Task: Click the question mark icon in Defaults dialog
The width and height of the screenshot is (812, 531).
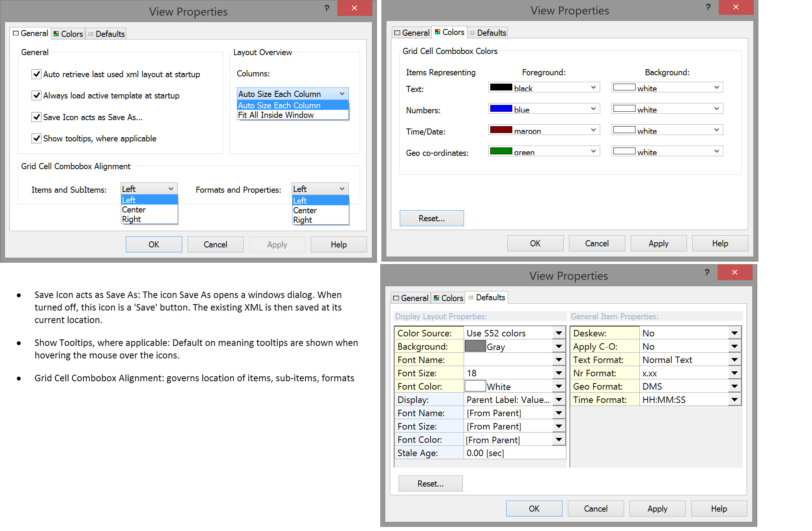Action: click(707, 272)
